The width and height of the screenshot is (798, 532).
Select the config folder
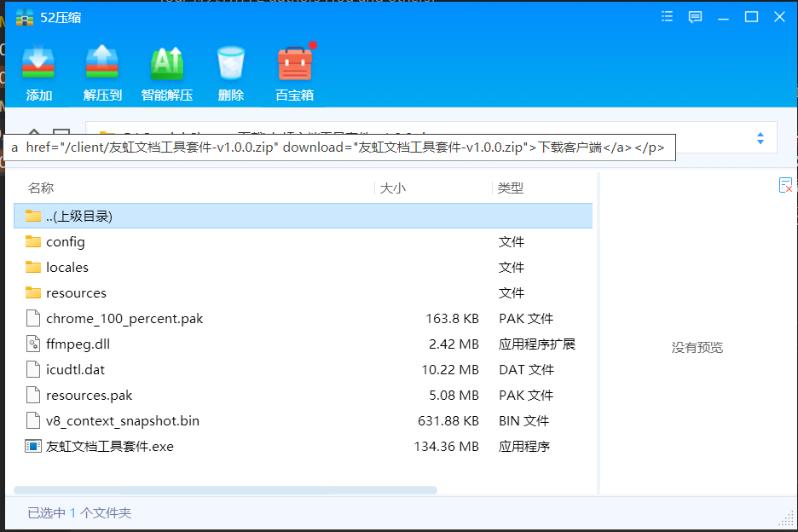[x=66, y=242]
